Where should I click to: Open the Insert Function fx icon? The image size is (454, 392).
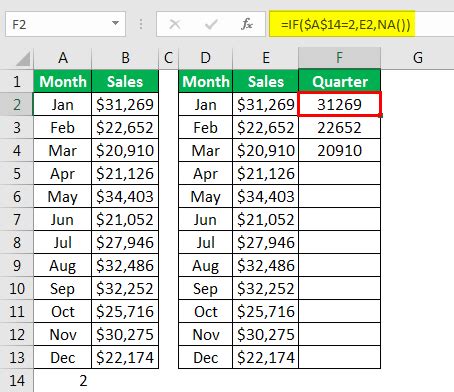click(x=247, y=24)
